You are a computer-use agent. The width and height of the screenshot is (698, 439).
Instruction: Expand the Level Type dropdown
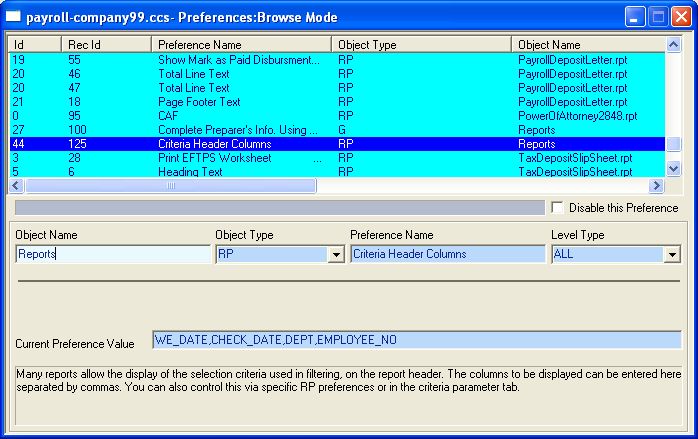coord(671,255)
